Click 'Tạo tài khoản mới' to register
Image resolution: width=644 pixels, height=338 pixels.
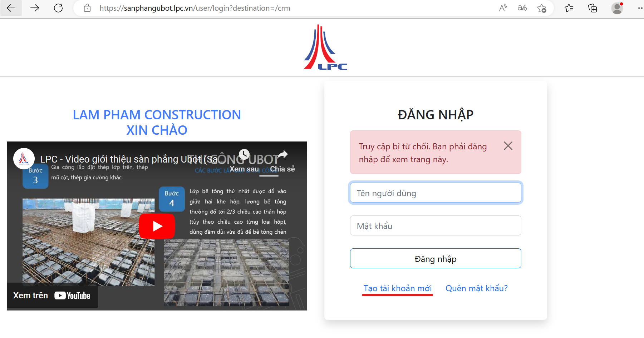tap(397, 288)
